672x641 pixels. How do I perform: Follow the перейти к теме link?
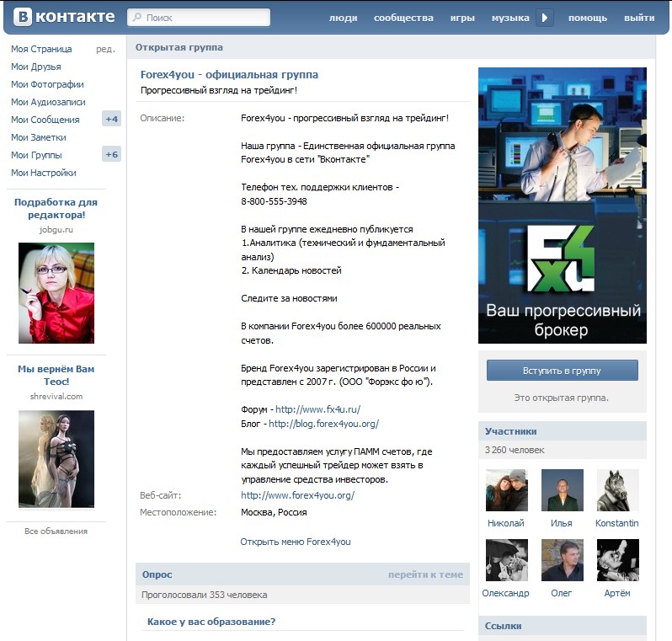tap(425, 574)
